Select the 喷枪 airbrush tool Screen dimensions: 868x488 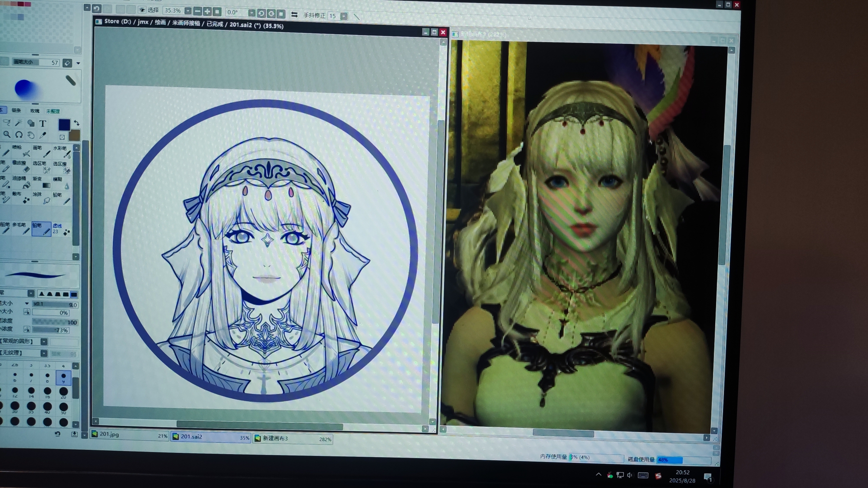[21, 151]
